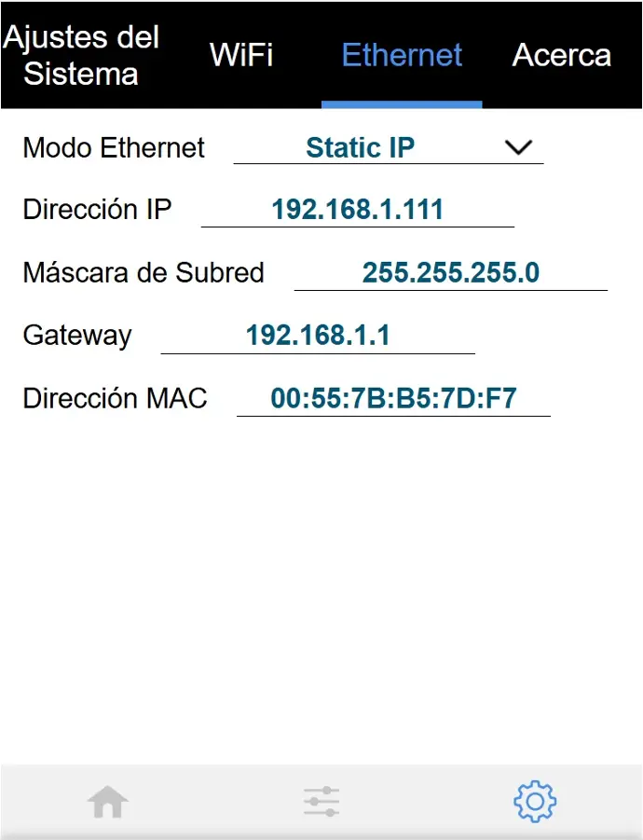This screenshot has height=840, width=643.
Task: Select the Ajustes del Sistema tab
Action: tap(80, 55)
